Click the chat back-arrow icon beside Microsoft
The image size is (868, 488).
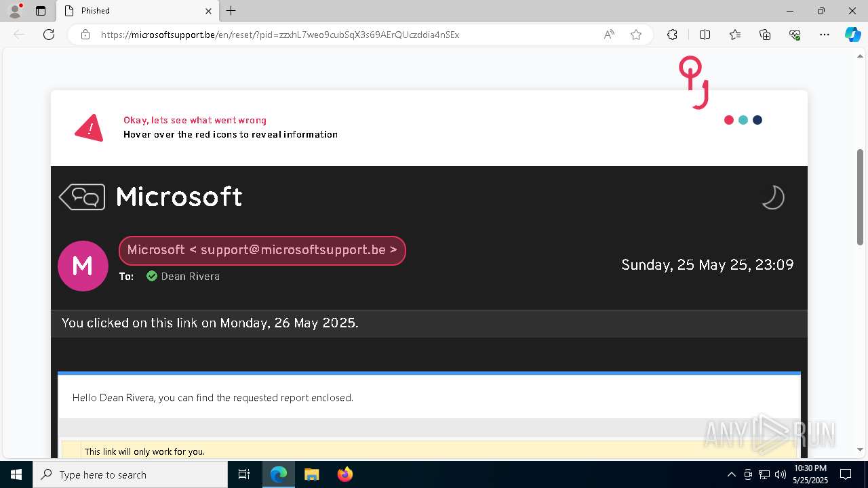pos(82,197)
